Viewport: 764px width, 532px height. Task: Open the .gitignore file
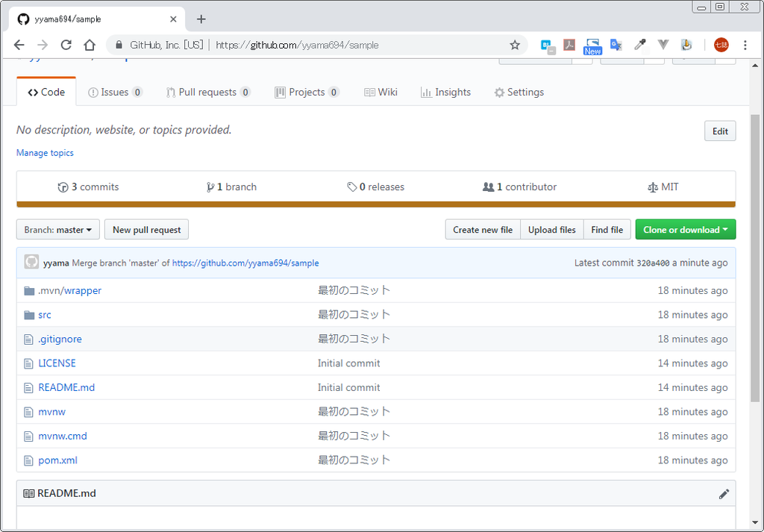point(60,339)
